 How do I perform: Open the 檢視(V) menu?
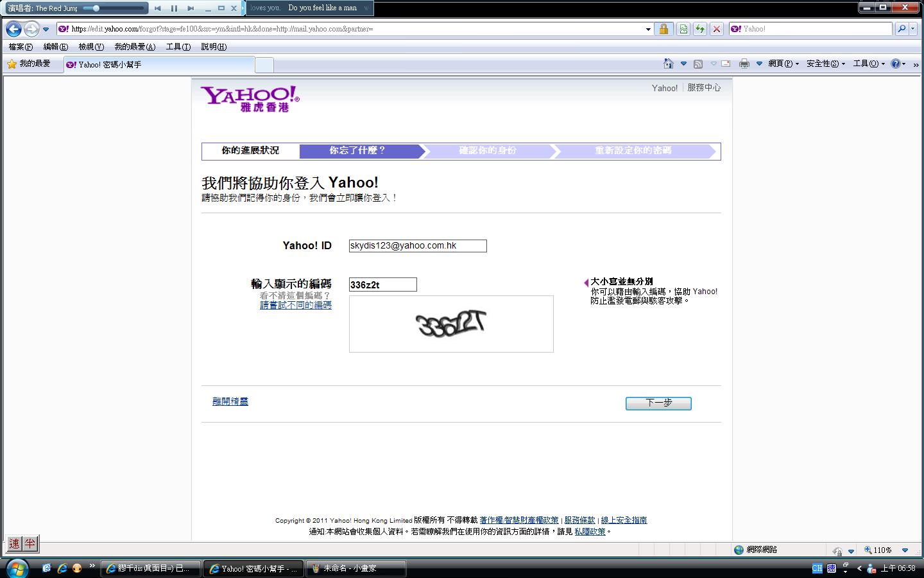point(91,47)
